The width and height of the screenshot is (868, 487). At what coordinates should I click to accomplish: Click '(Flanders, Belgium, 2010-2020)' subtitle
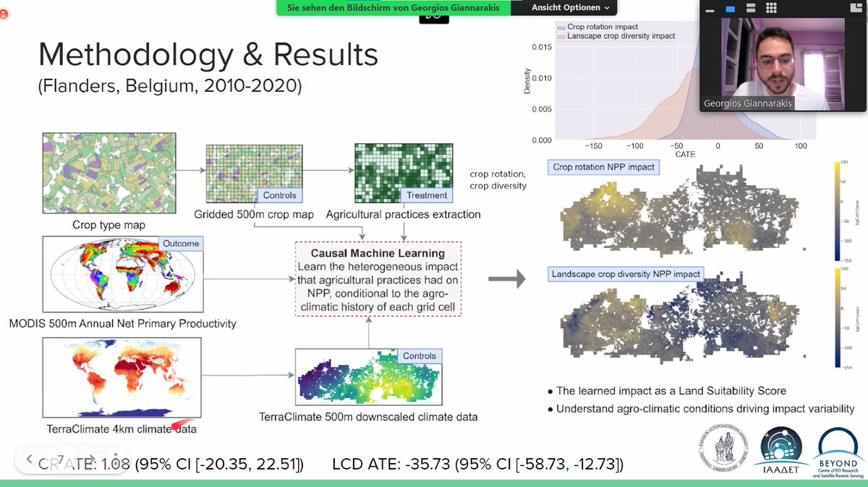tap(170, 88)
